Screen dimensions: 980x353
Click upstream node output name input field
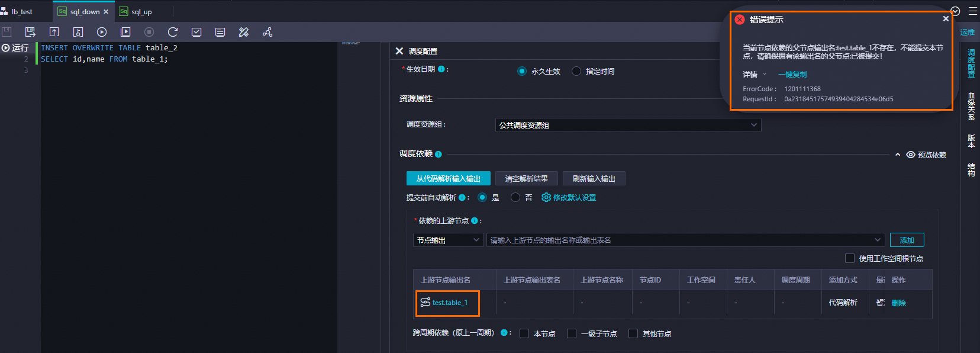[x=685, y=240]
